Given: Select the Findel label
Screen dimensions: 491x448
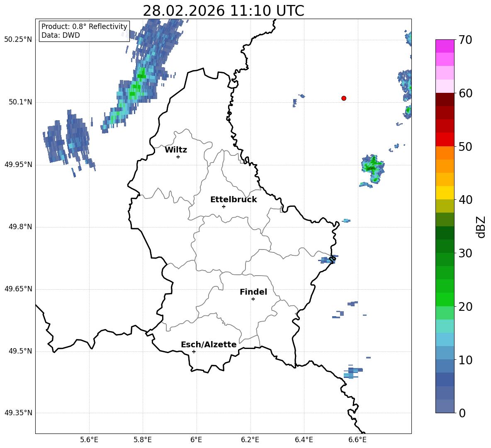Looking at the screenshot, I should [x=253, y=292].
